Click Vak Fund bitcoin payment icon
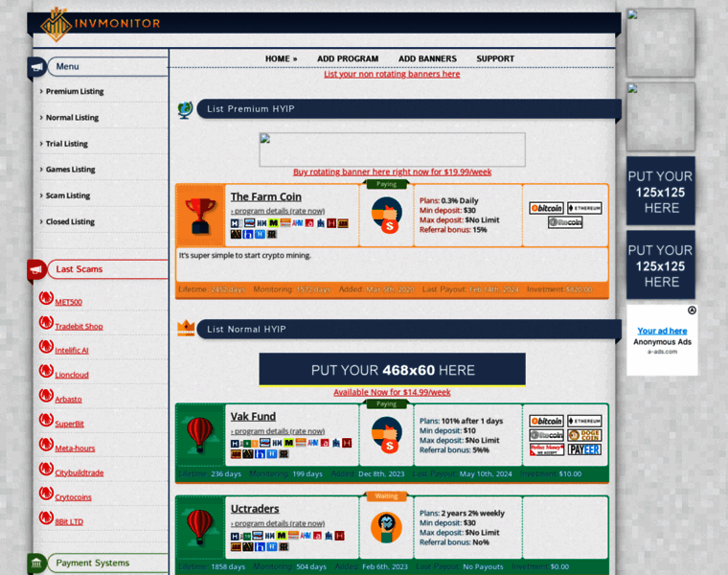This screenshot has width=728, height=575. pyautogui.click(x=546, y=422)
